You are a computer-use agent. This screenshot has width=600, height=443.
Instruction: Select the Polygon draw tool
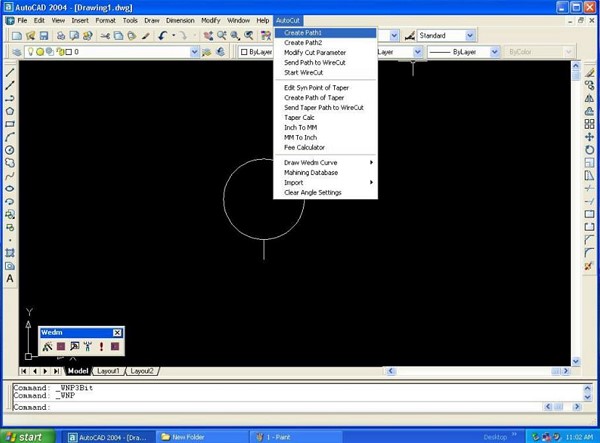(10, 111)
